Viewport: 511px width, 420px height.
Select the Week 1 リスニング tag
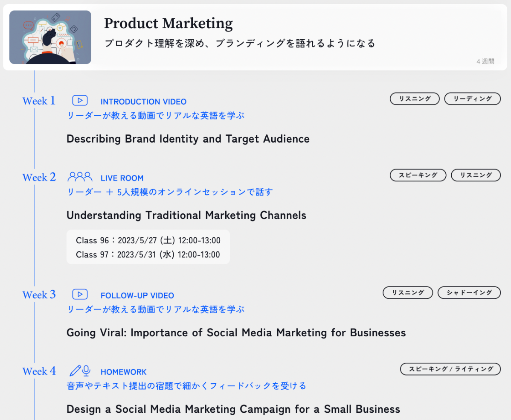click(415, 99)
